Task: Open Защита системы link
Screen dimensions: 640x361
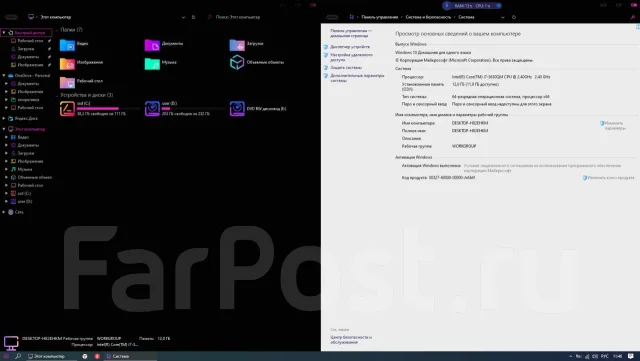Action: [346, 67]
